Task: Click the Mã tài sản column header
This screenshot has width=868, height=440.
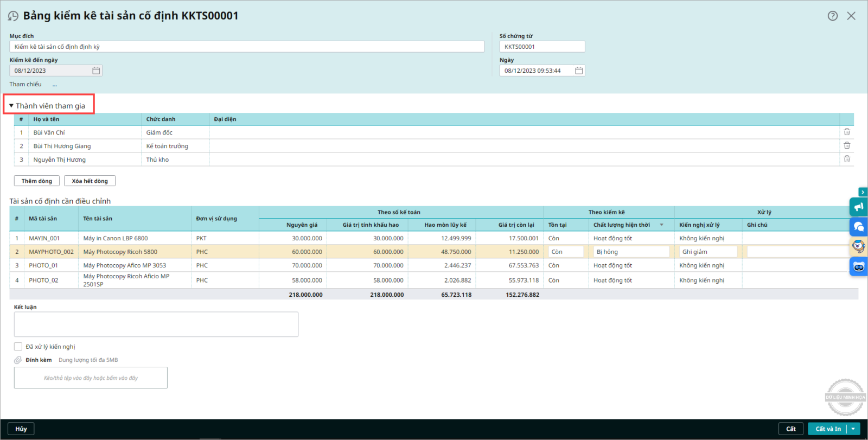Action: click(43, 219)
